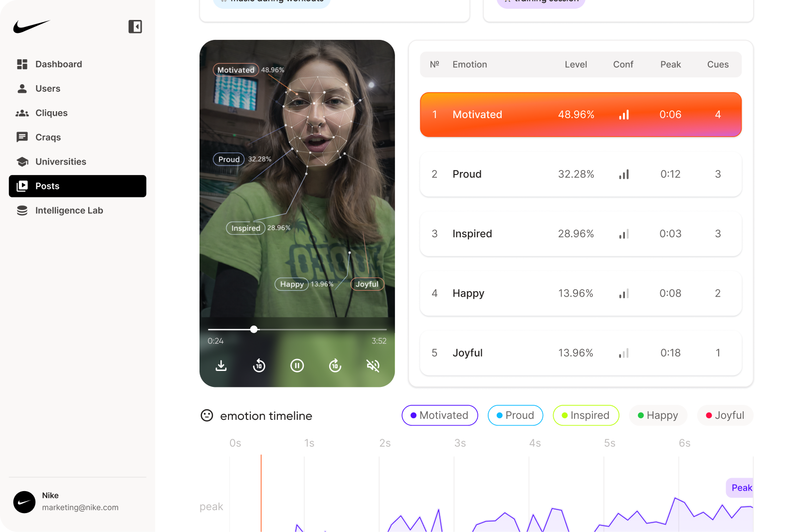Click the video progress slider handle
Image resolution: width=798 pixels, height=532 pixels.
pyautogui.click(x=254, y=330)
